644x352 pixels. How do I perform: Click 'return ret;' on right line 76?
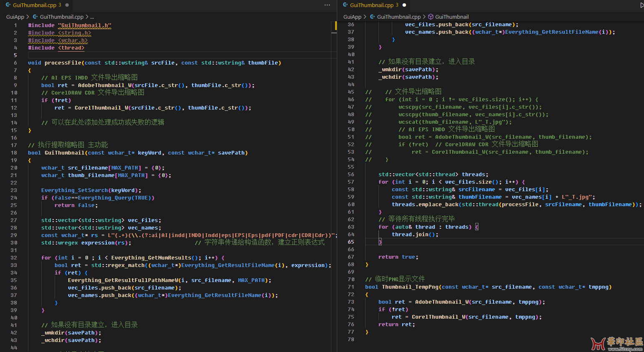(397, 325)
